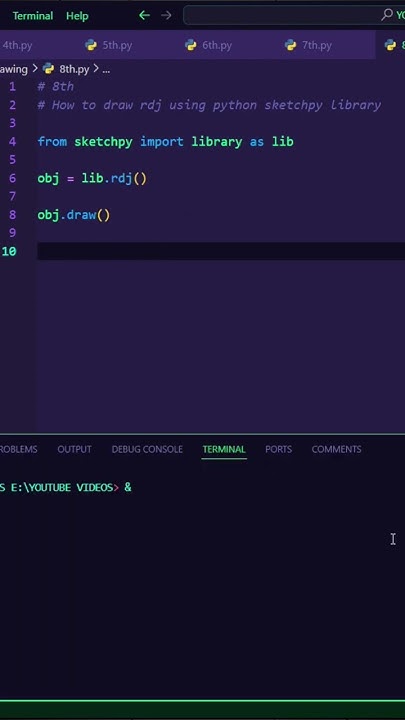Viewport: 405px width, 720px height.
Task: Click the 8th.py breadcrumb item
Action: point(74,70)
